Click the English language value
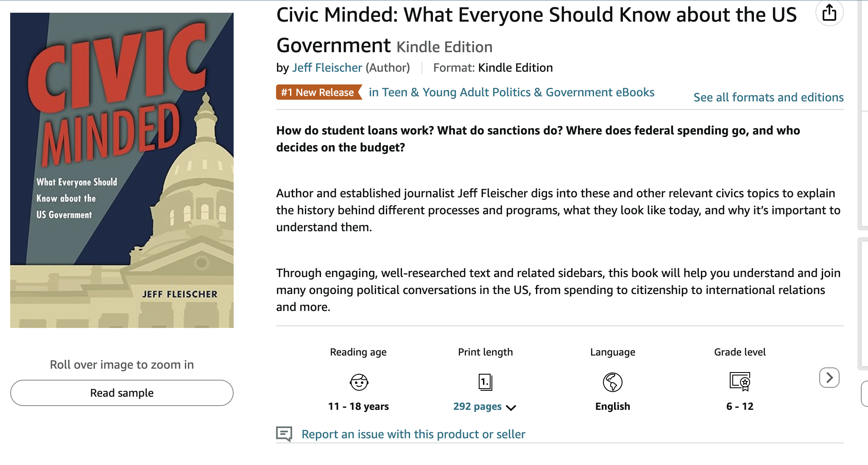868x465 pixels. coord(612,406)
